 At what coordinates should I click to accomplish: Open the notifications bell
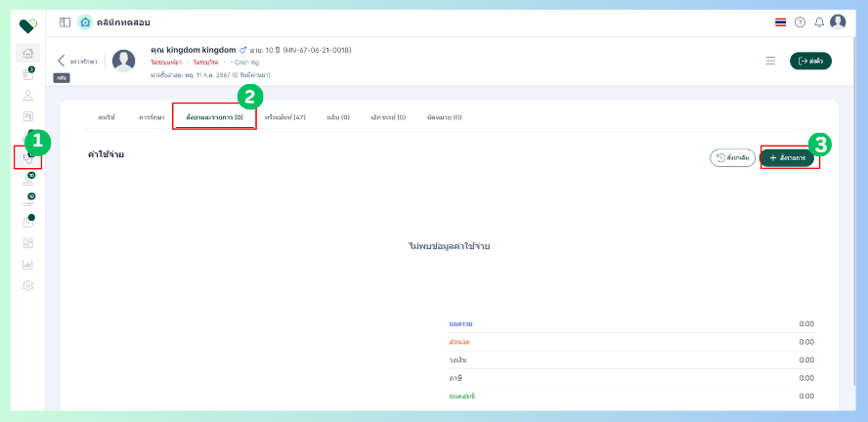[x=819, y=22]
